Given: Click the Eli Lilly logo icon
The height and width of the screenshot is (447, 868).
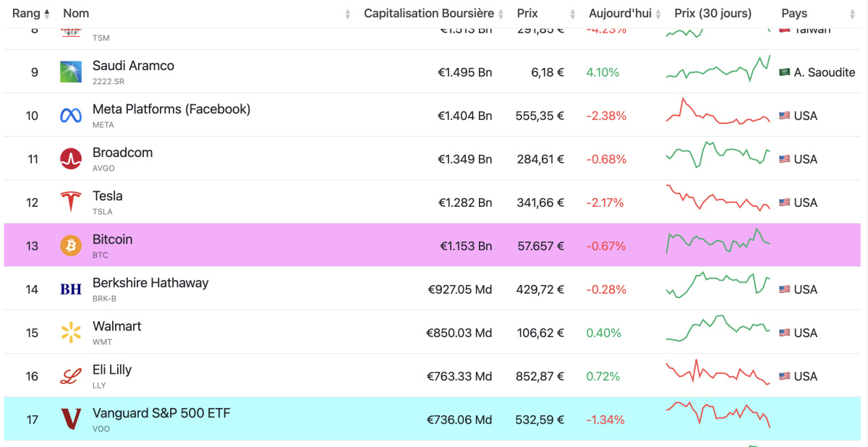Looking at the screenshot, I should pyautogui.click(x=71, y=376).
